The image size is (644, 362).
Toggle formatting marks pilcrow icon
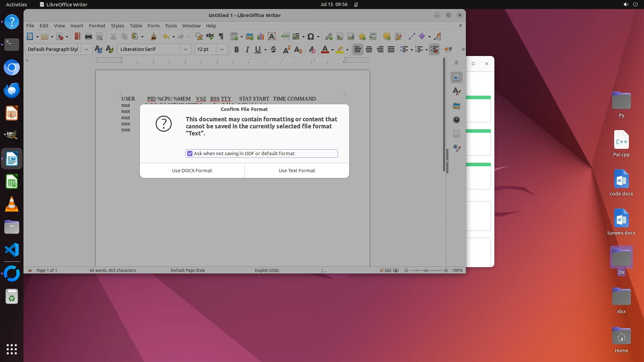221,37
